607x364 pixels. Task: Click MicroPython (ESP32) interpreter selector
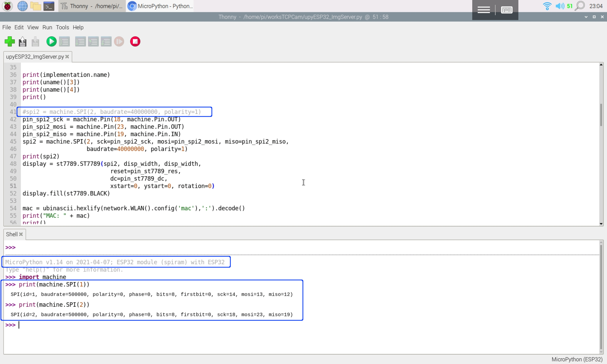[577, 359]
